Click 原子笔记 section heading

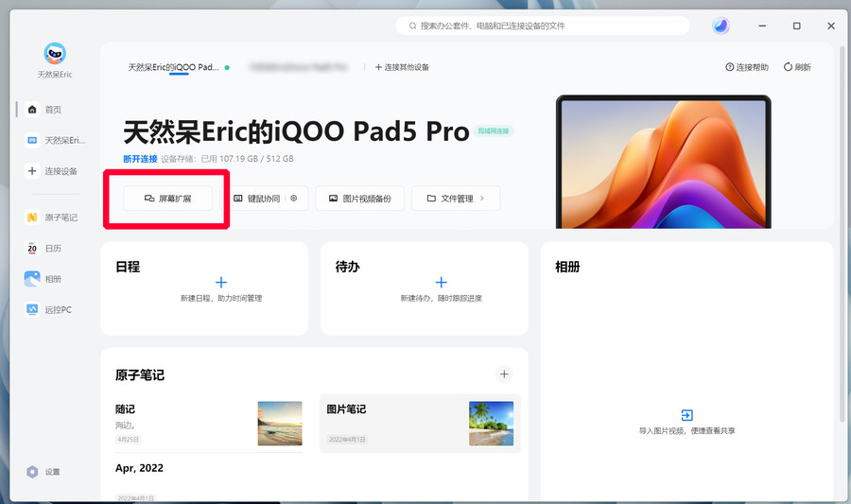(140, 374)
